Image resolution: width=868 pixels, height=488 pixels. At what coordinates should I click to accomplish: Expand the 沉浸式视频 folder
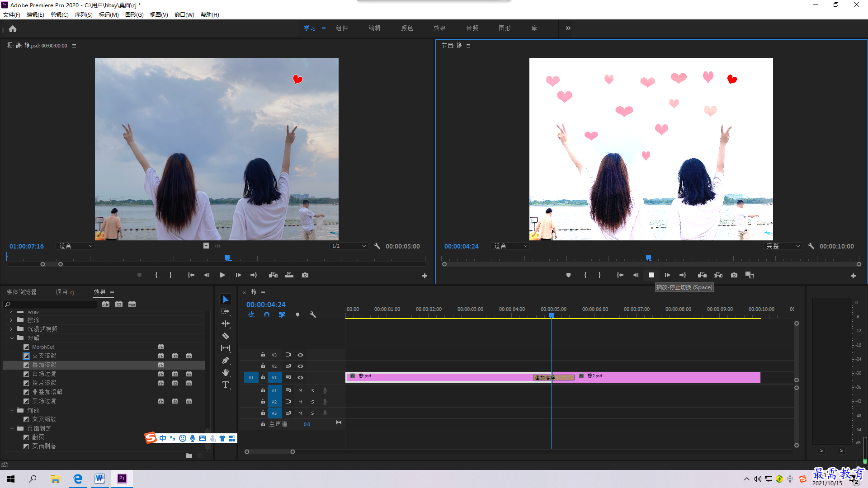[12, 329]
